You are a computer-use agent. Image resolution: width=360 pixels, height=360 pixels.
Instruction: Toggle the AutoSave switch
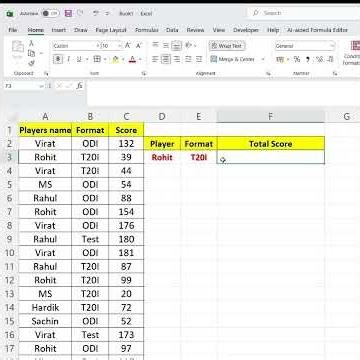(51, 13)
